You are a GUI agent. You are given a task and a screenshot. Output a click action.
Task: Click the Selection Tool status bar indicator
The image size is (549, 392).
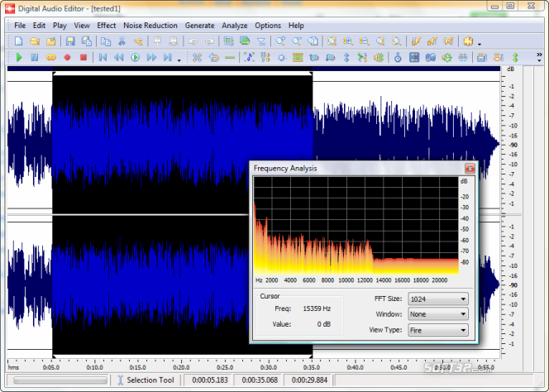(x=146, y=380)
